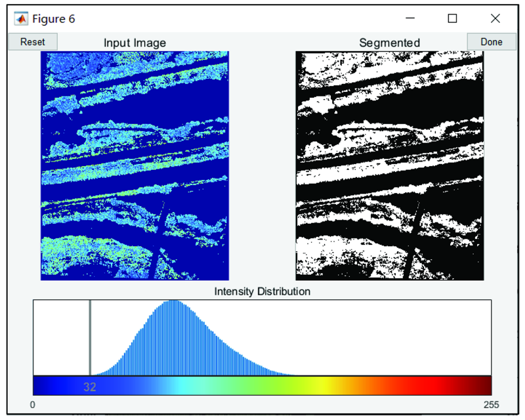Click the 'Input Image' title text
The height and width of the screenshot is (420, 525).
135,43
